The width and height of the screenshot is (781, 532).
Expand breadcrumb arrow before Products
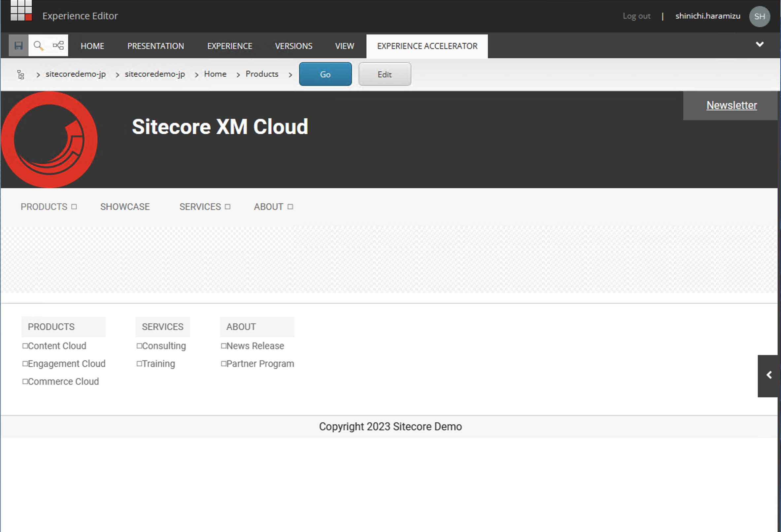point(238,75)
